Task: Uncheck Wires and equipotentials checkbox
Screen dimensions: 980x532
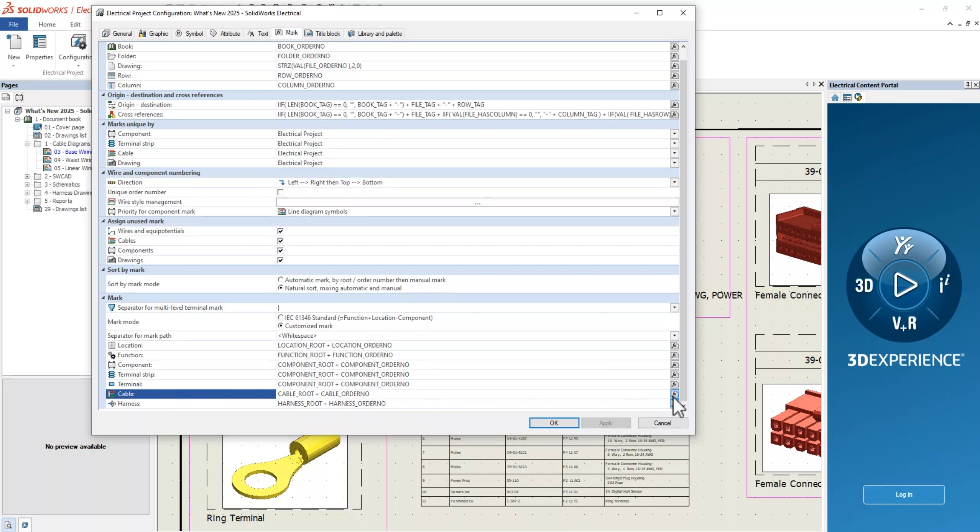Action: (x=280, y=231)
